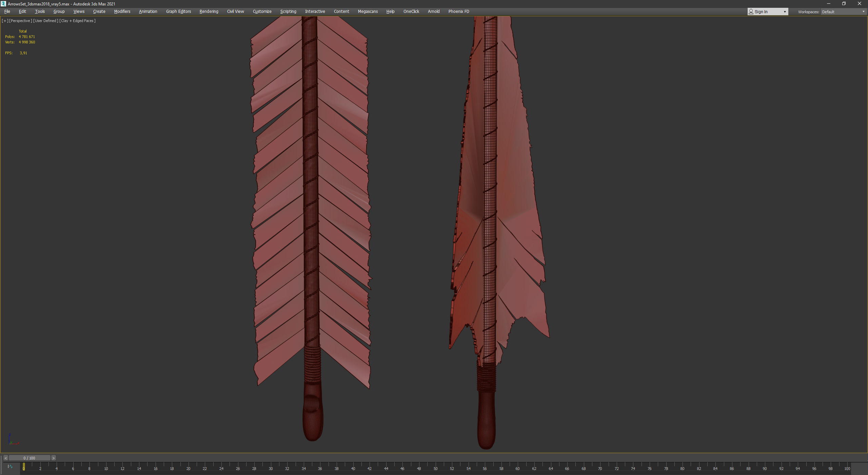Image resolution: width=868 pixels, height=475 pixels.
Task: Open the Scripting menu
Action: point(288,12)
